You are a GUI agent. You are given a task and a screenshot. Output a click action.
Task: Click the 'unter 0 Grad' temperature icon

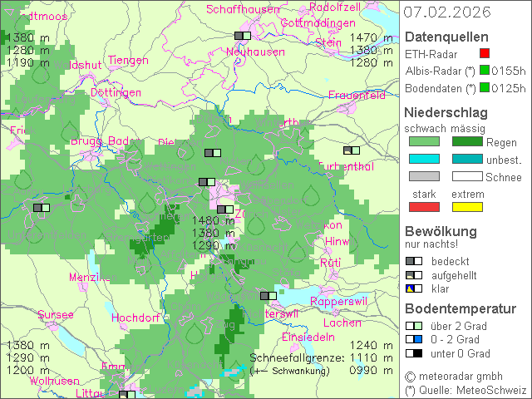pos(413,353)
